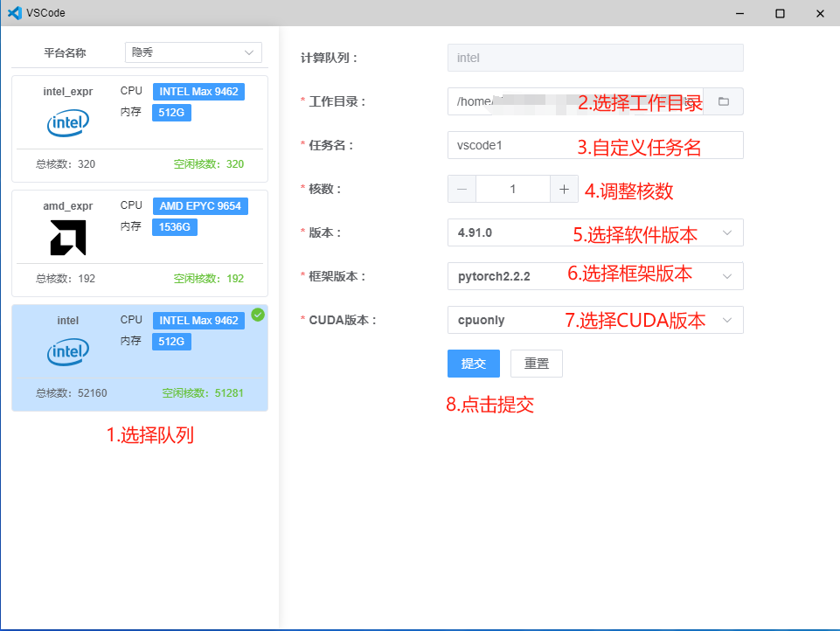This screenshot has height=631, width=840.
Task: Click the 1536G memory tag
Action: pyautogui.click(x=175, y=227)
